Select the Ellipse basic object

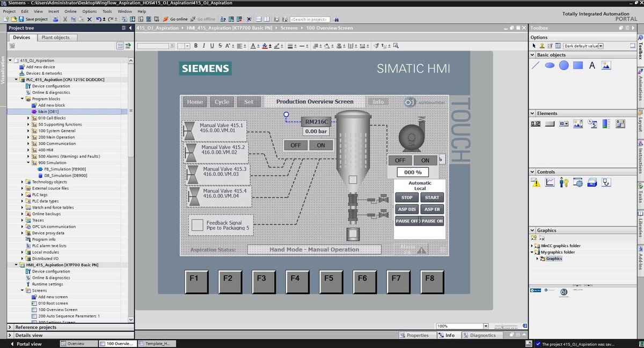(x=550, y=65)
